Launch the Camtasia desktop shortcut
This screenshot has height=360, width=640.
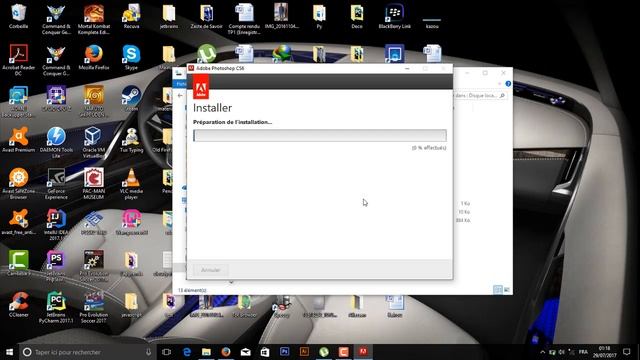[x=18, y=263]
